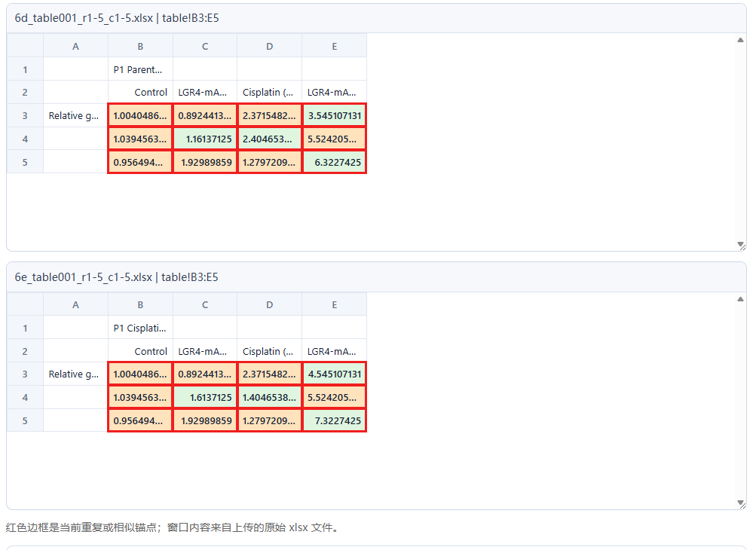Select P1 Cisplati... header cell
The width and height of the screenshot is (756, 550).
140,328
